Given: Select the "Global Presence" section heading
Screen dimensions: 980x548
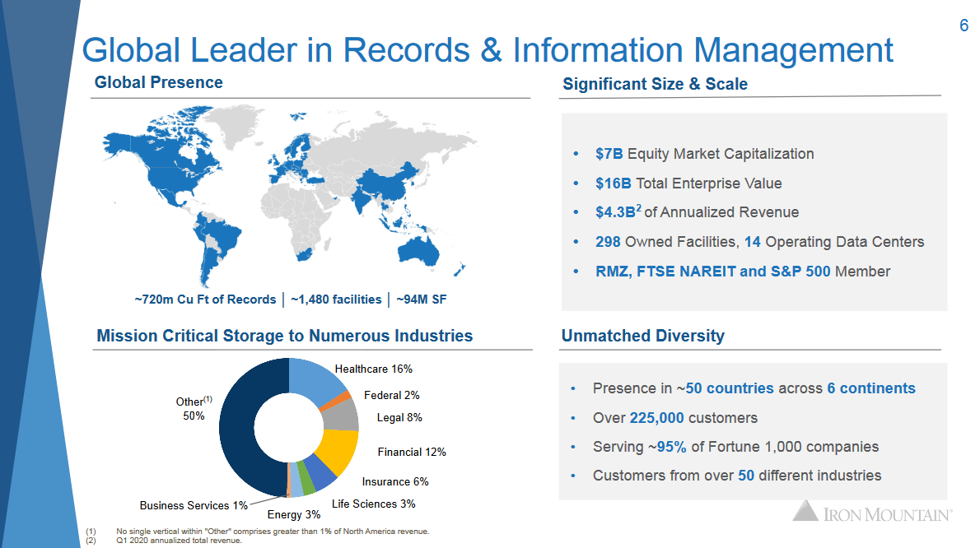Looking at the screenshot, I should pos(159,82).
